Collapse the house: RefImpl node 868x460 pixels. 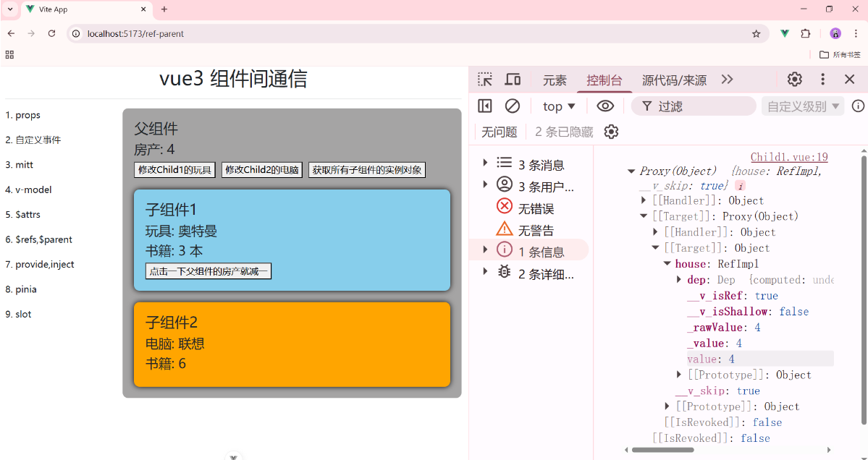tap(667, 264)
